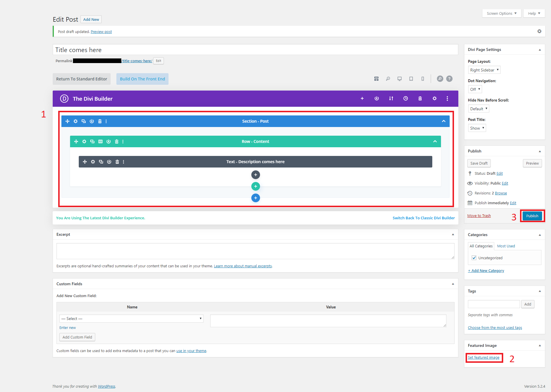Click power icon in Divi Builder header
This screenshot has width=551, height=392.
point(377,99)
